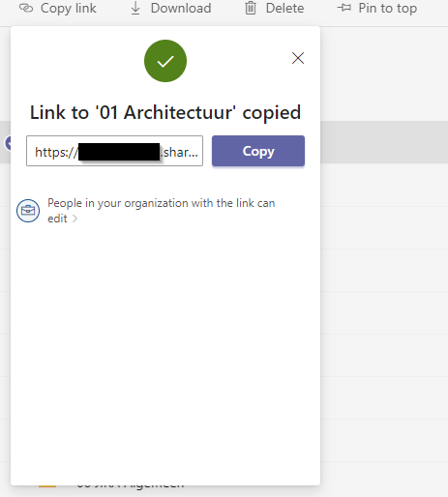Viewport: 448px width, 497px height.
Task: Select the highlighted gray row beside the dialog
Action: pyautogui.click(x=384, y=142)
